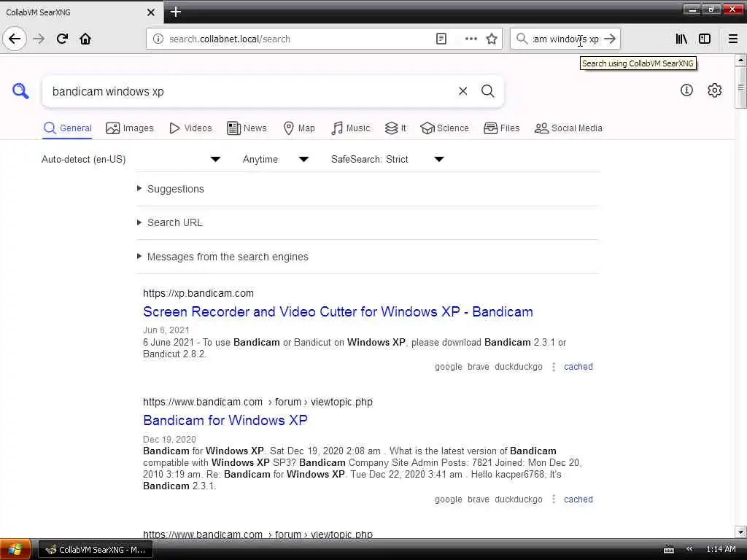Open Screen Recorder and Video Cutter result
This screenshot has width=747, height=560.
(338, 311)
